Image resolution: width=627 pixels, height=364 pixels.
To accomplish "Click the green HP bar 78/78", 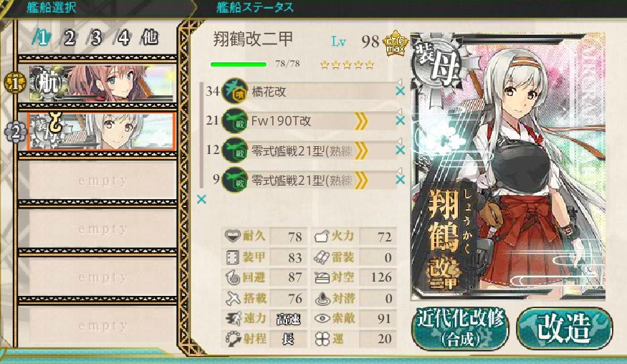I will [239, 64].
